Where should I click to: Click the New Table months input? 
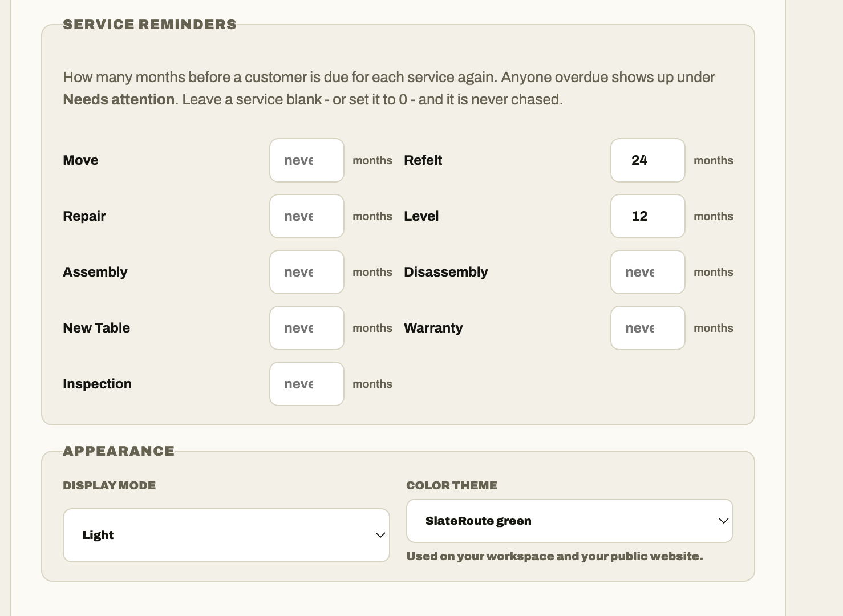pos(307,328)
